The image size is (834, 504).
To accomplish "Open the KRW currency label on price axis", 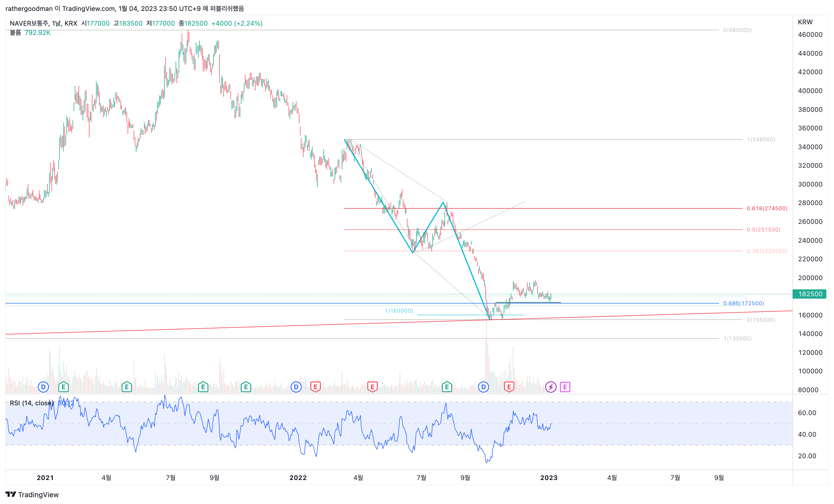I will click(805, 22).
